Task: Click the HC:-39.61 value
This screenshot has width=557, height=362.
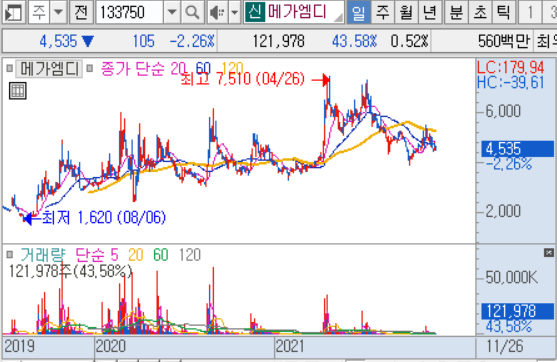Action: [x=510, y=82]
